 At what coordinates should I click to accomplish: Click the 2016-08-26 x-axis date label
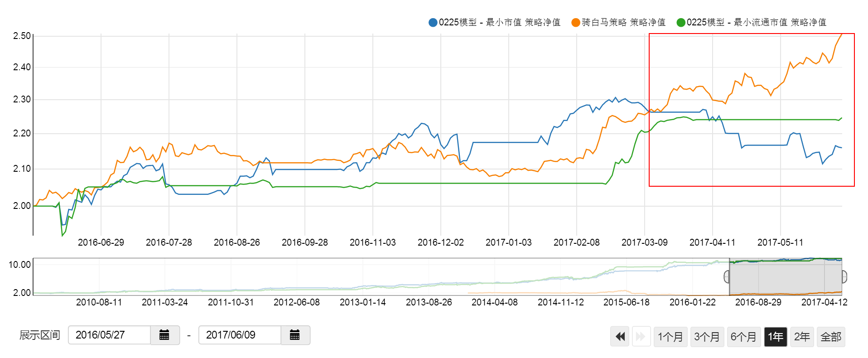237,242
